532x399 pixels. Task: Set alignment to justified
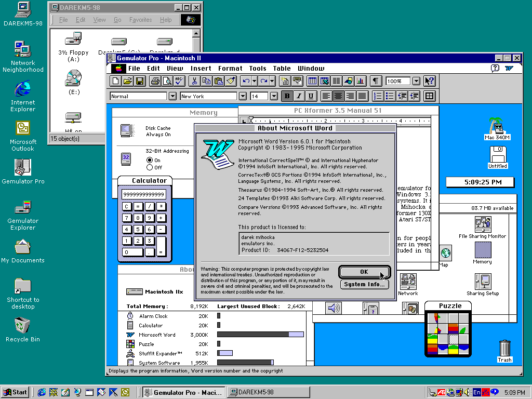(x=362, y=96)
